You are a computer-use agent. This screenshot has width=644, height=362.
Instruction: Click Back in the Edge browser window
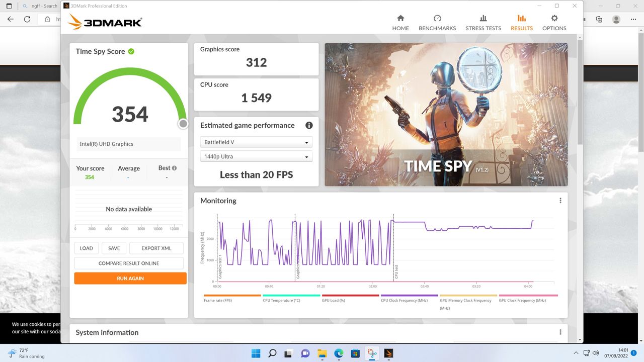click(x=11, y=19)
